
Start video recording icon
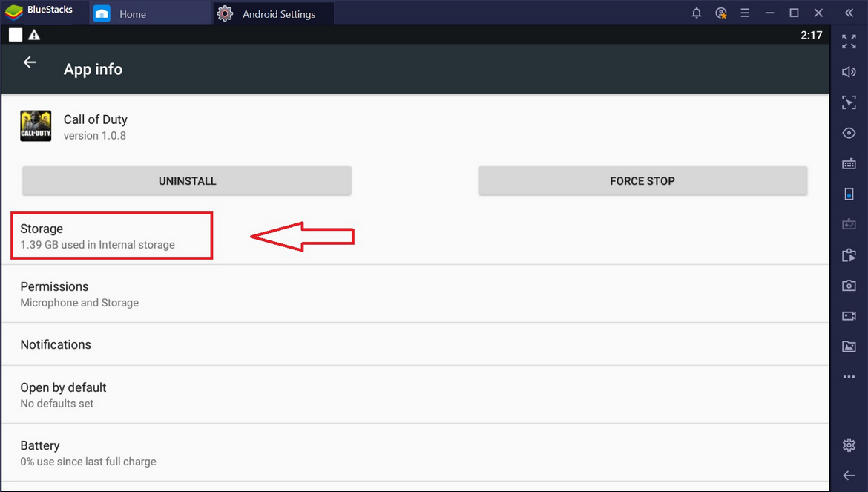pyautogui.click(x=849, y=315)
